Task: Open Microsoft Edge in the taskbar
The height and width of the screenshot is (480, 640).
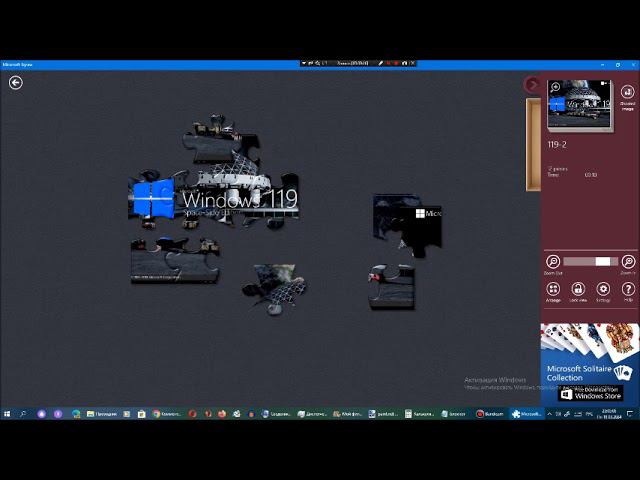Action: click(x=76, y=414)
